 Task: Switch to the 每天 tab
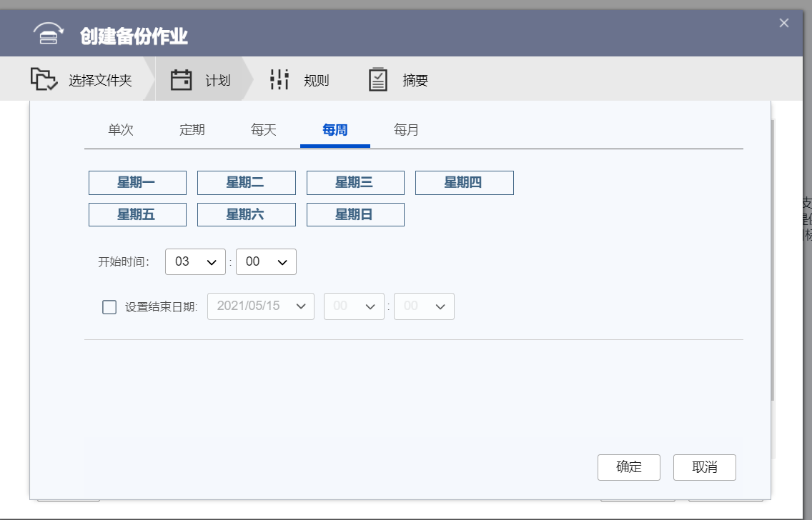[x=264, y=130]
